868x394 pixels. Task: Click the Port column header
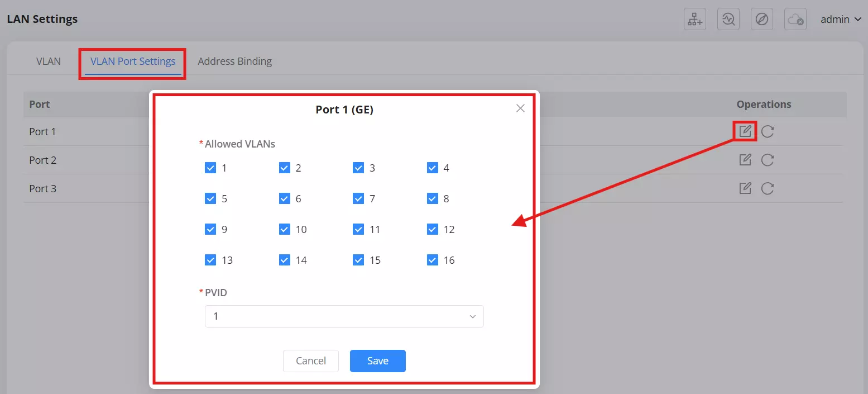[40, 104]
